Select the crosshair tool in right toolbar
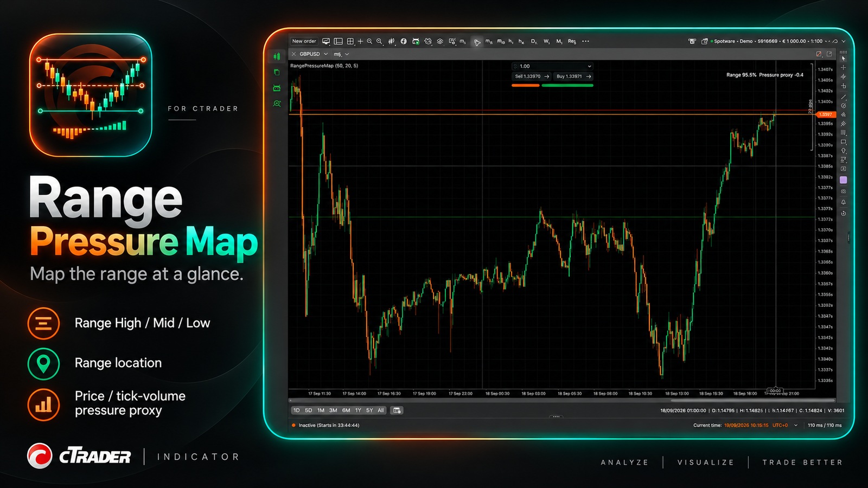The image size is (868, 488). click(x=843, y=68)
